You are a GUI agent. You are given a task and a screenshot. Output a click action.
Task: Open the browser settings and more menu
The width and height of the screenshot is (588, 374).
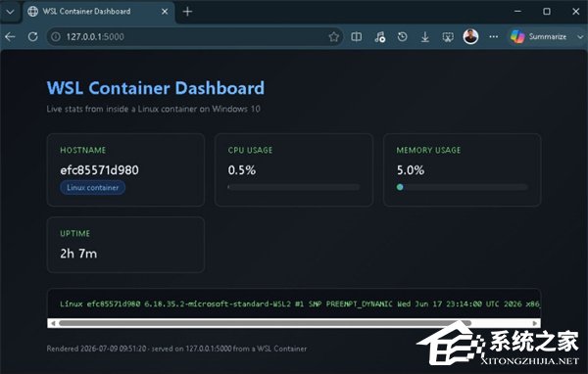pyautogui.click(x=494, y=37)
